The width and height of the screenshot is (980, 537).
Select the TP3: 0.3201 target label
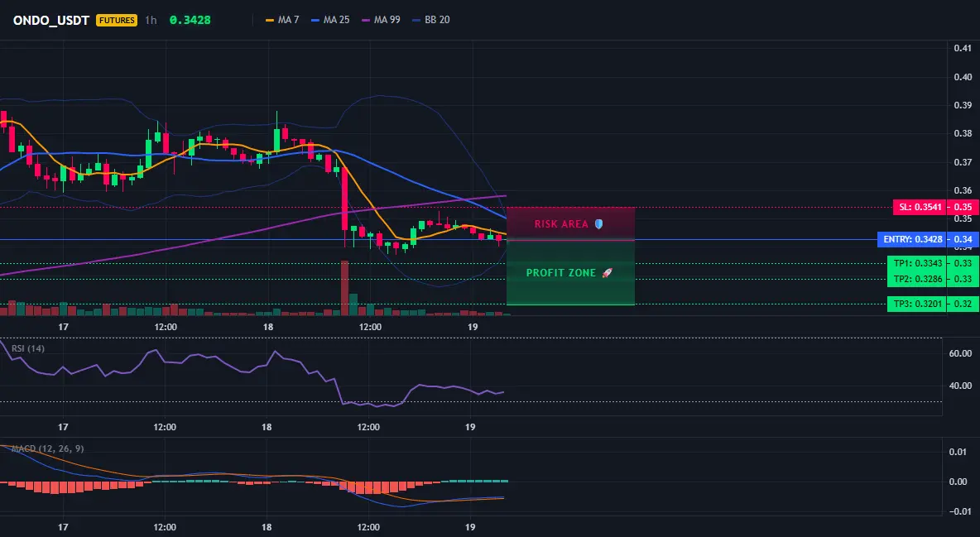click(917, 304)
